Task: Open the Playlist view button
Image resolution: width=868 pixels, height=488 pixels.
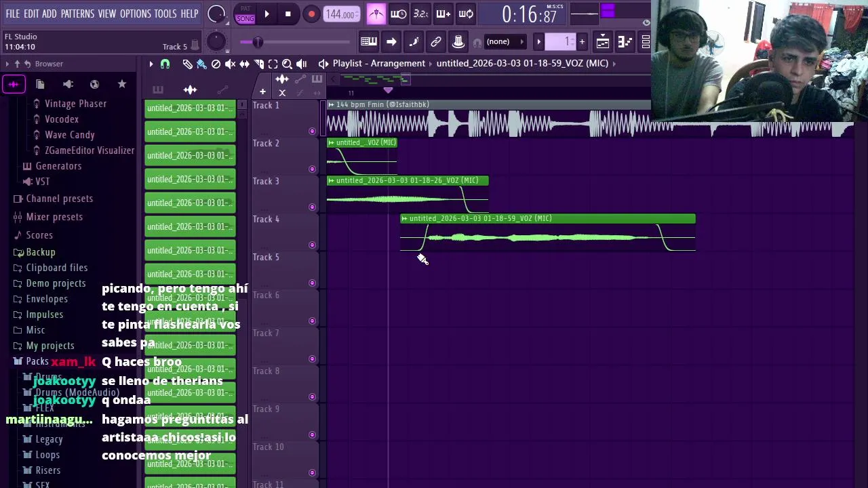Action: pos(602,42)
